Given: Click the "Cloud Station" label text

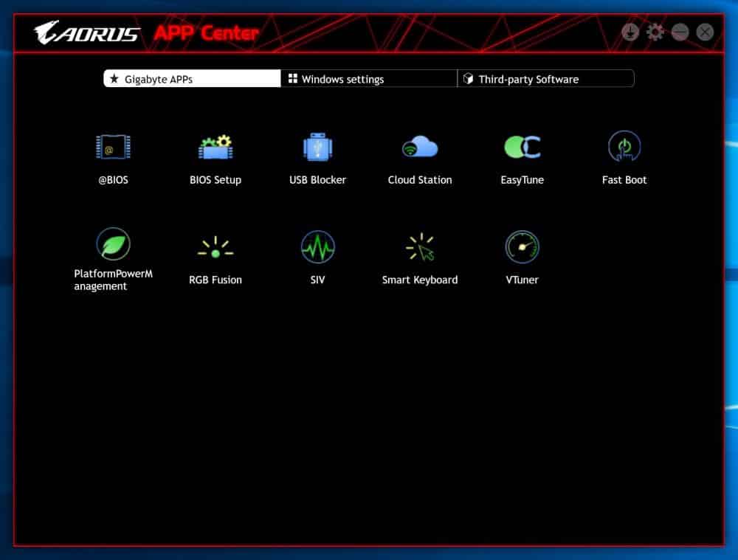Looking at the screenshot, I should [x=420, y=180].
